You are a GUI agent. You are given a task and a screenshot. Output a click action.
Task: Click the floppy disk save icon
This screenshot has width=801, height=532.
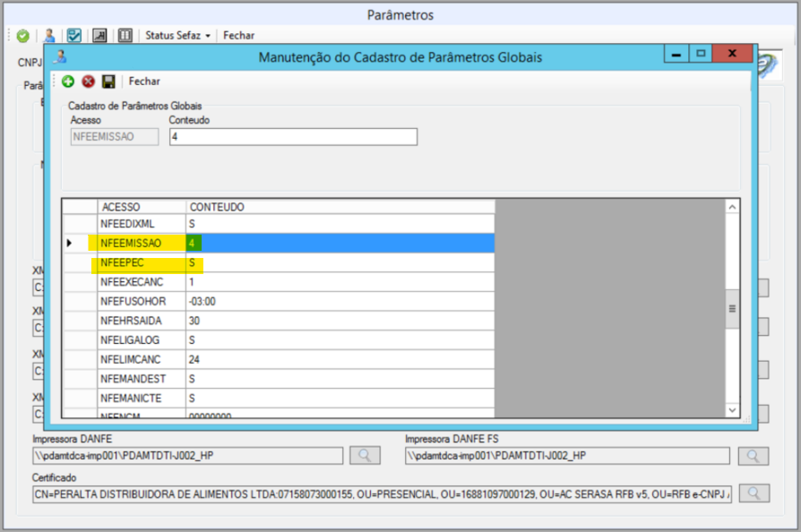[108, 82]
